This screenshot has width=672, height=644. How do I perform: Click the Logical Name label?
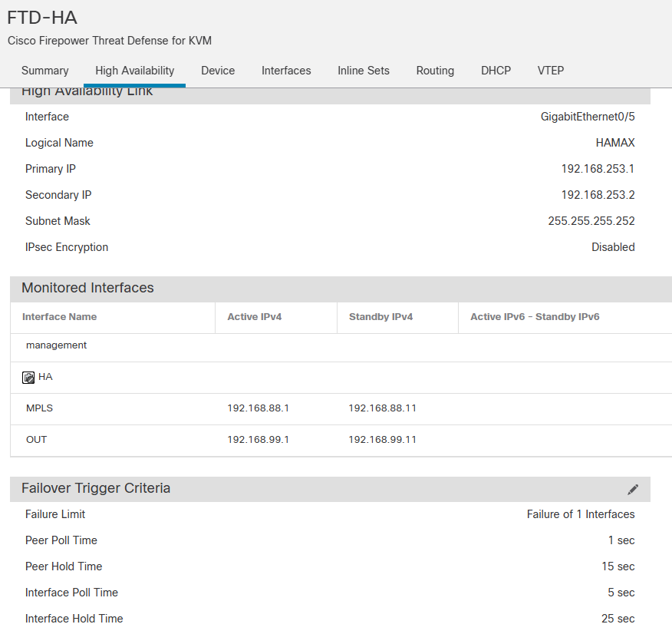59,143
